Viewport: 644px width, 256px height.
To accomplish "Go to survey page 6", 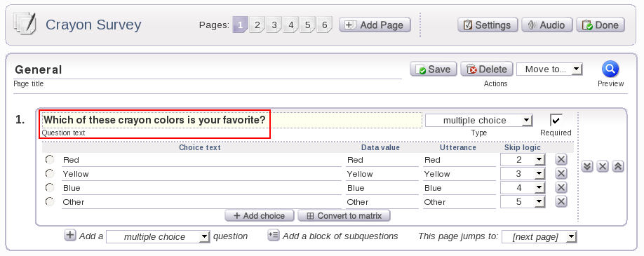I will click(x=325, y=25).
